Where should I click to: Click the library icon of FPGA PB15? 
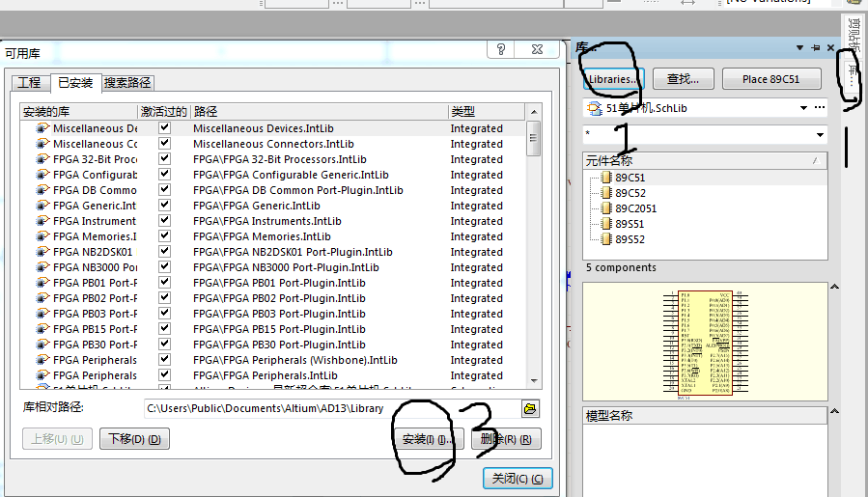pyautogui.click(x=42, y=329)
